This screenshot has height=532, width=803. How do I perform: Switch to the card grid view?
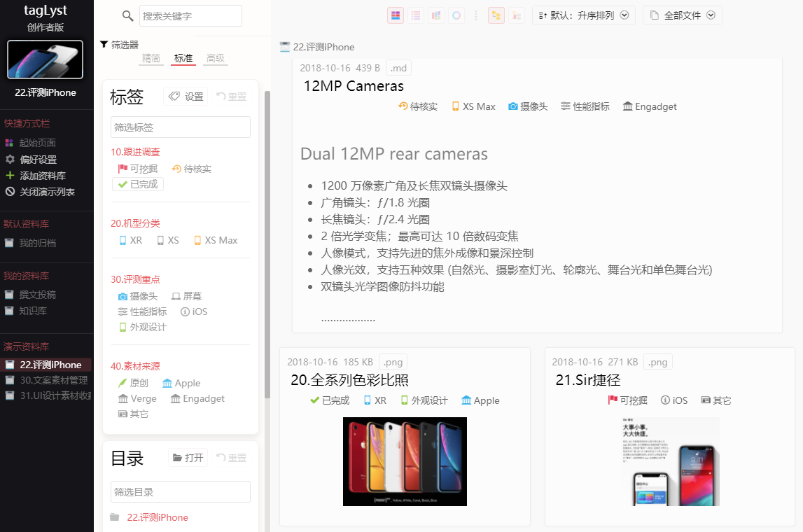pos(396,15)
